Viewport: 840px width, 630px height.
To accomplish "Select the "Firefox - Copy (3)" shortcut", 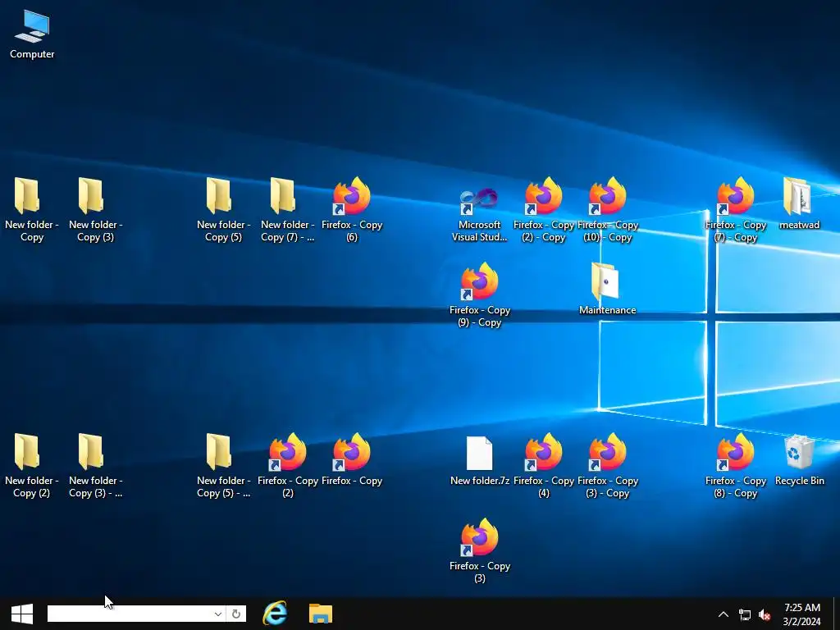I will [479, 550].
